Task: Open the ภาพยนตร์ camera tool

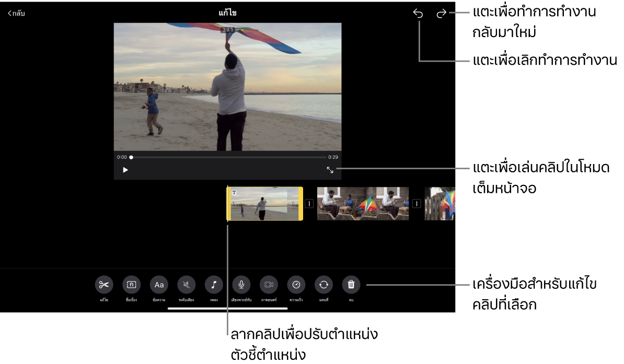Action: click(269, 285)
